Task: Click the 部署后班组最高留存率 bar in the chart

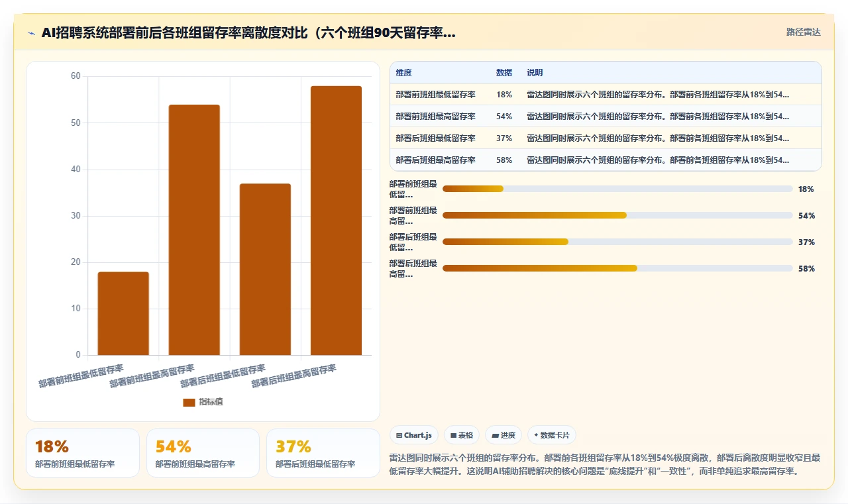Action: tap(336, 221)
